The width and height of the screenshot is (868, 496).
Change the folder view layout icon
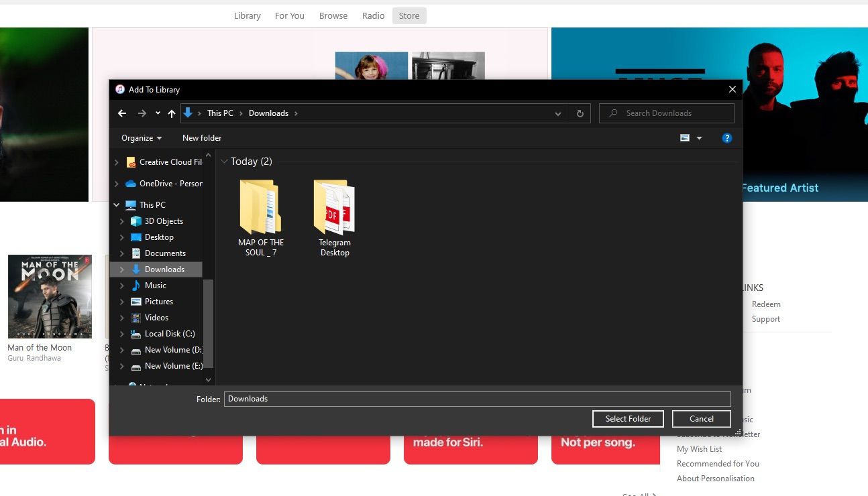pyautogui.click(x=686, y=137)
